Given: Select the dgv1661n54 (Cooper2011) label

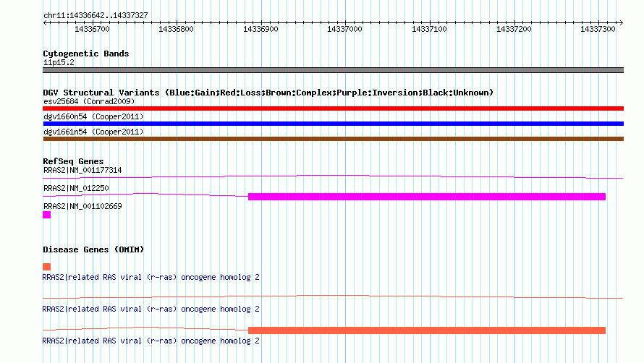Looking at the screenshot, I should tap(93, 132).
